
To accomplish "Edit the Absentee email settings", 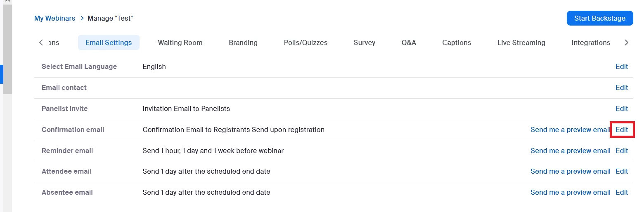I will (x=621, y=192).
